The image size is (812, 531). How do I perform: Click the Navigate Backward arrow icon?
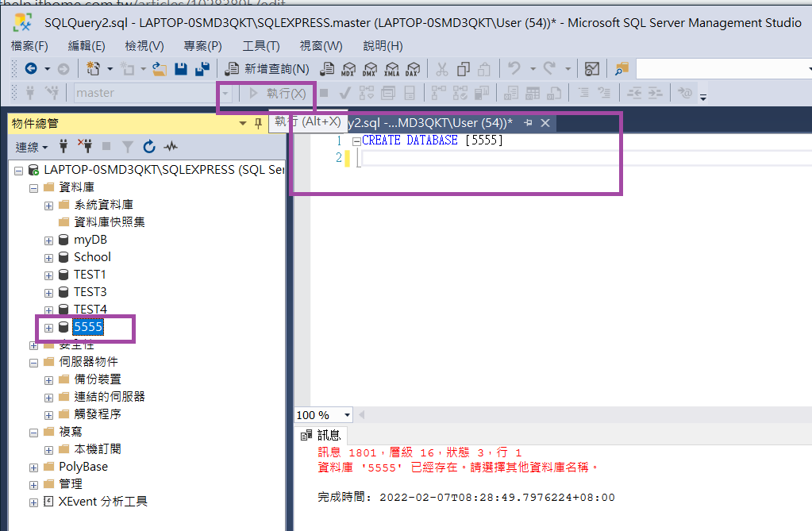point(31,68)
